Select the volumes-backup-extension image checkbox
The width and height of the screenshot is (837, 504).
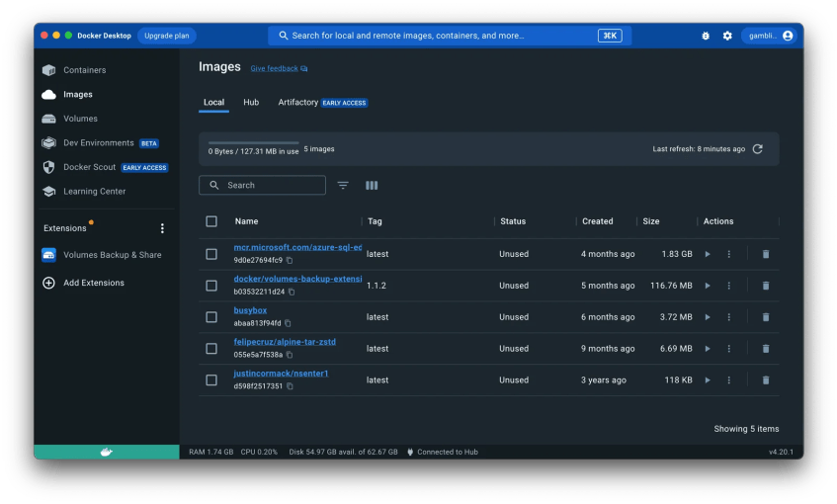point(211,286)
